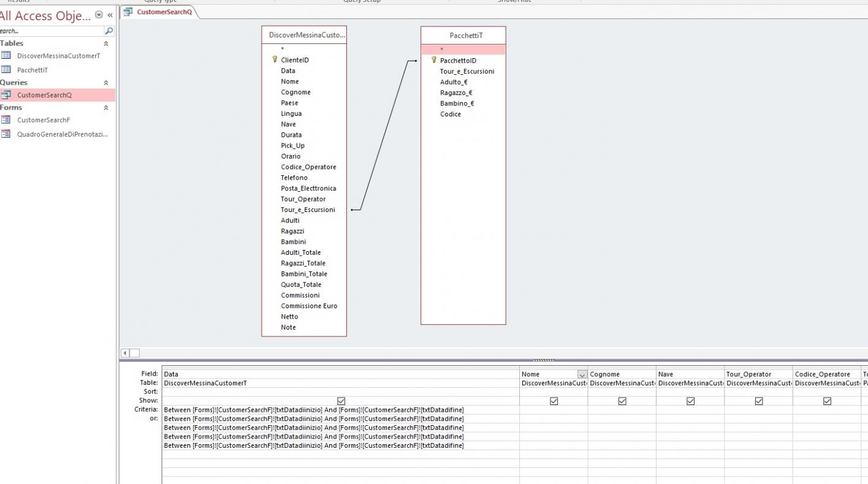
Task: Toggle Show checkbox for the Data column
Action: 341,401
